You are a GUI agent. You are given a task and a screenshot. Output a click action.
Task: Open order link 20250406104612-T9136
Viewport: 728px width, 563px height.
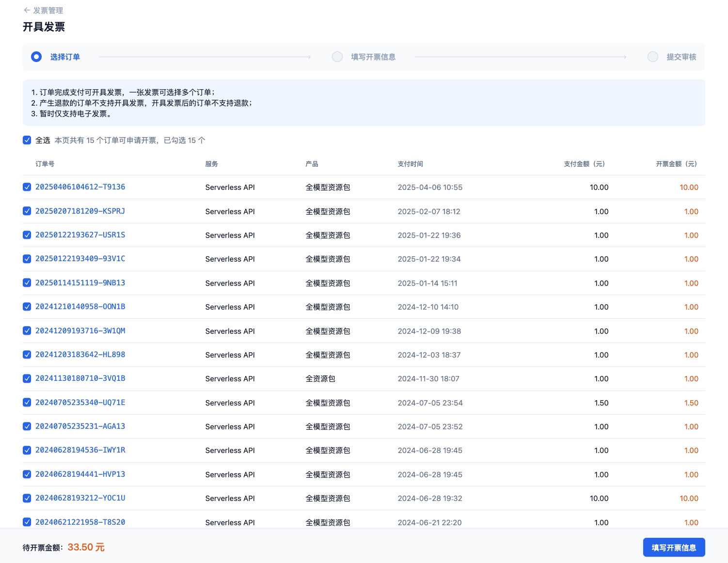[80, 187]
